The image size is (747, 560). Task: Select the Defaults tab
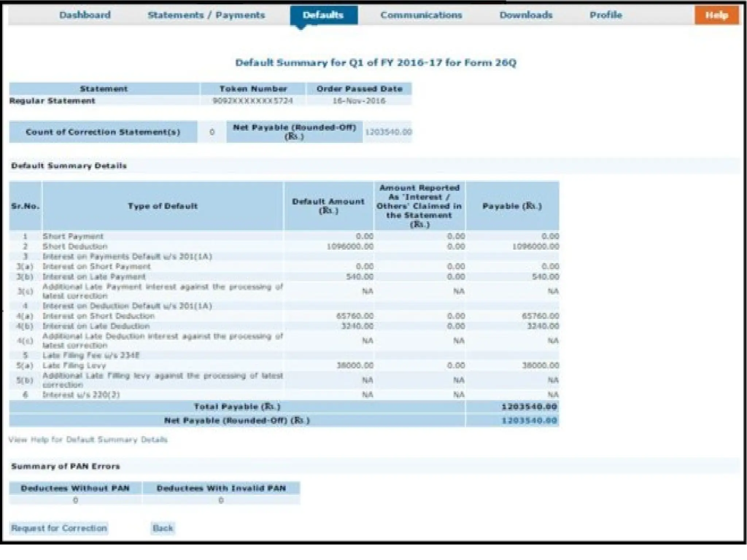coord(323,15)
